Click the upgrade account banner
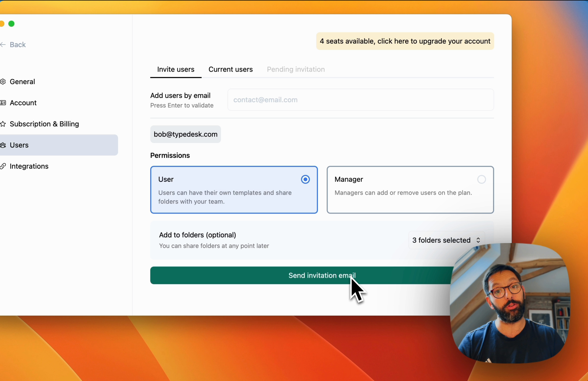The image size is (588, 381). (x=405, y=41)
